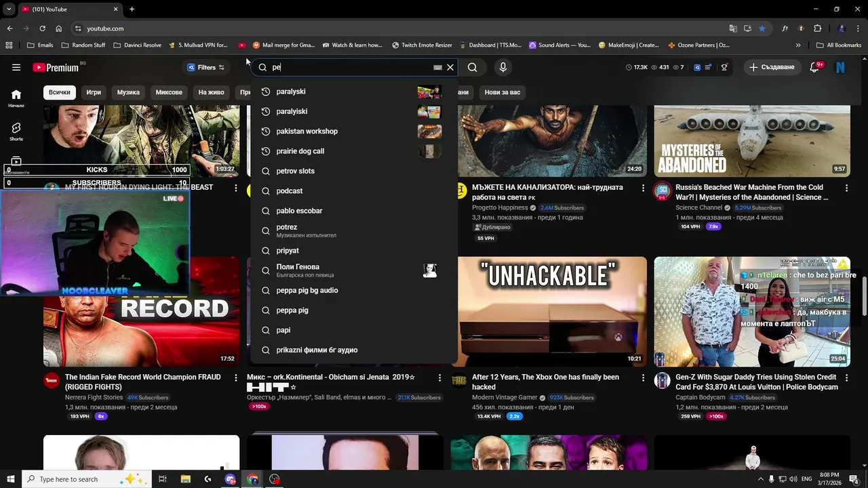
Task: Go back in browser history
Action: (9, 28)
